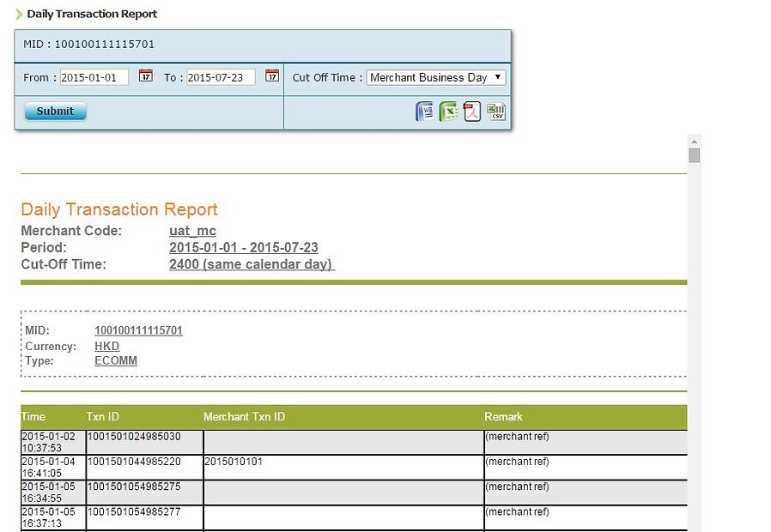Viewport: 771px width, 532px height.
Task: Click the Time column header
Action: click(x=33, y=416)
